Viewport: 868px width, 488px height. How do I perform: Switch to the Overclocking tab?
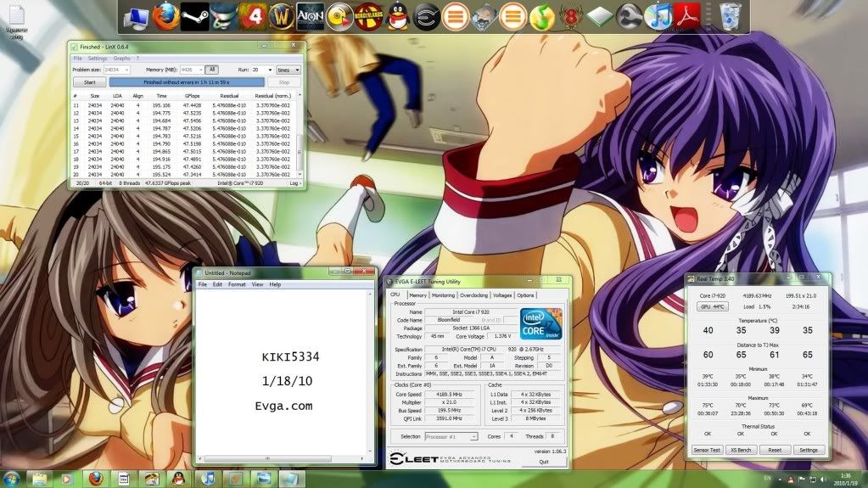pos(473,295)
